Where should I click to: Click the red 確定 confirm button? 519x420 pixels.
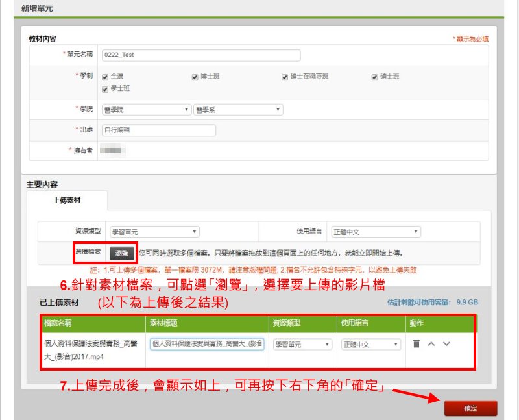[471, 408]
